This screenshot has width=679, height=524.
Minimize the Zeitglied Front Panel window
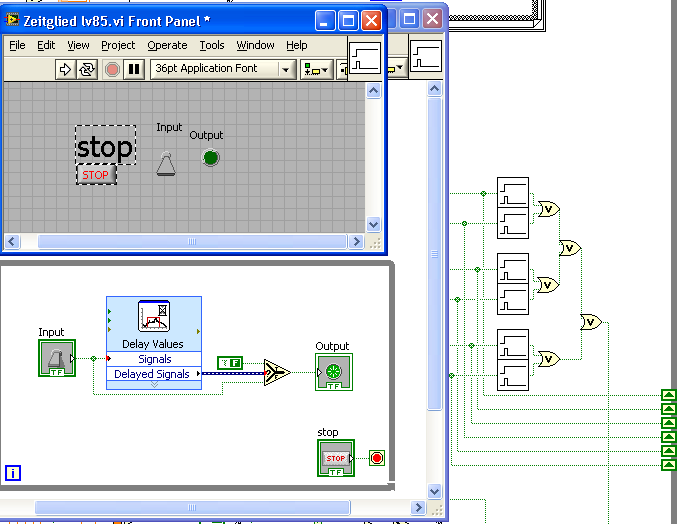tap(325, 20)
